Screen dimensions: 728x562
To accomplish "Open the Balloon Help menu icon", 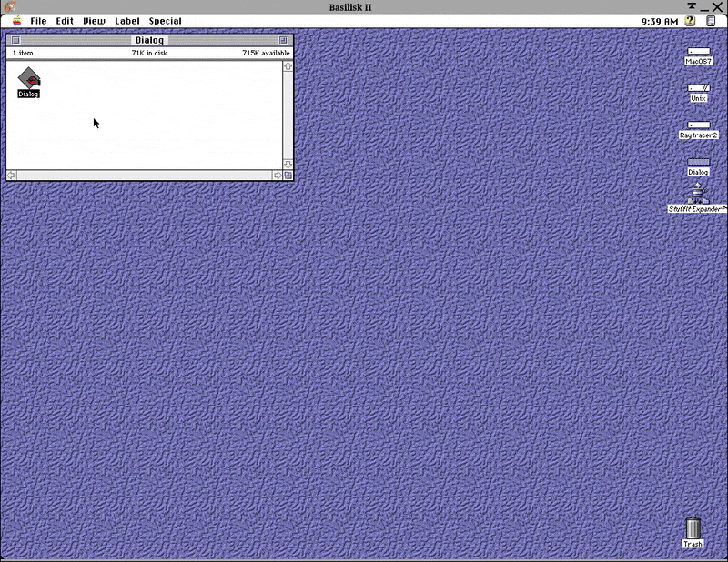I will point(690,21).
